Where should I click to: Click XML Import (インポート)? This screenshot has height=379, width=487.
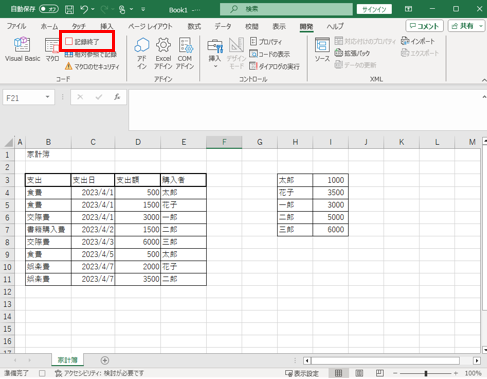[x=418, y=41]
